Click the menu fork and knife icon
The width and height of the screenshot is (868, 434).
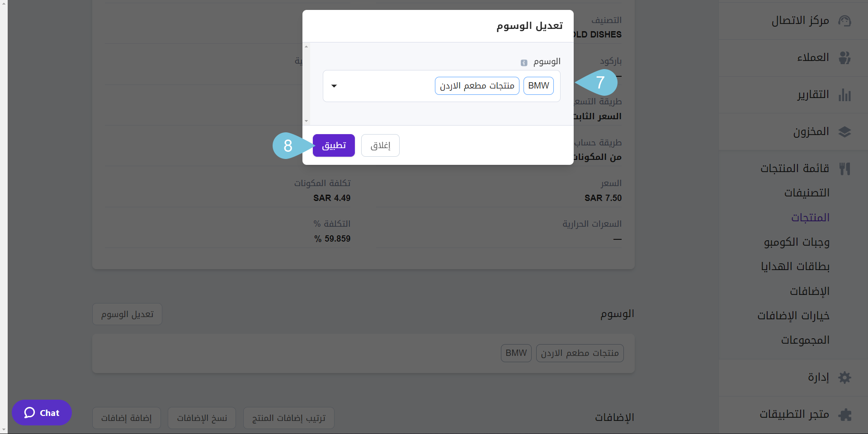pyautogui.click(x=844, y=169)
